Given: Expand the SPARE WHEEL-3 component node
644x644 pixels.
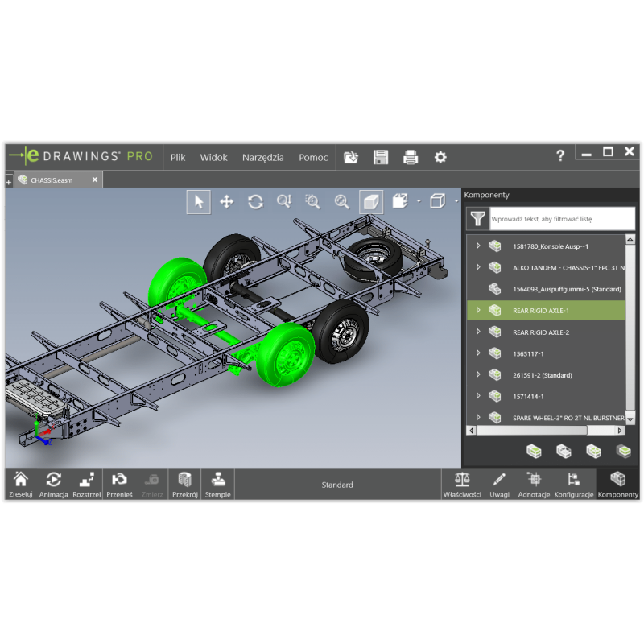Looking at the screenshot, I should (x=478, y=418).
